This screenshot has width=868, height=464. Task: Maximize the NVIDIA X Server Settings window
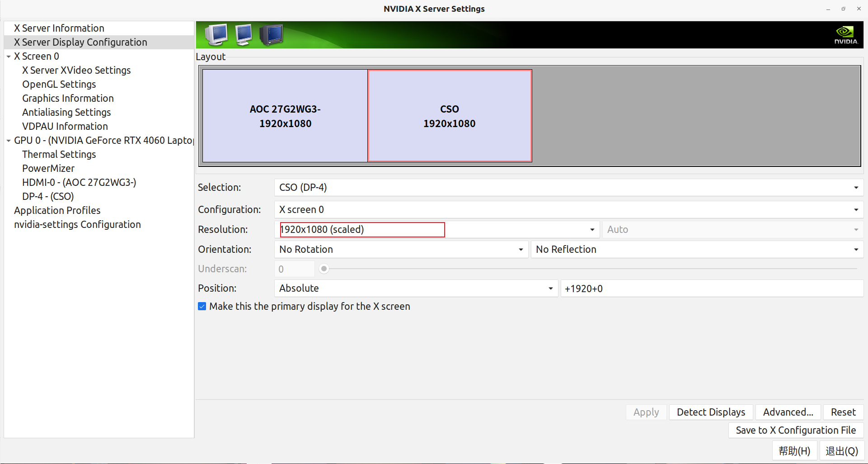(x=843, y=9)
